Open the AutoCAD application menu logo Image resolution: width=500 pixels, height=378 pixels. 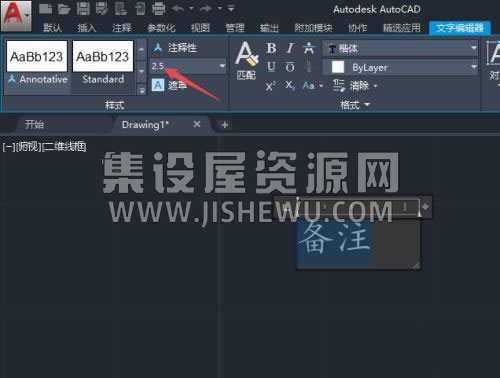click(x=16, y=15)
